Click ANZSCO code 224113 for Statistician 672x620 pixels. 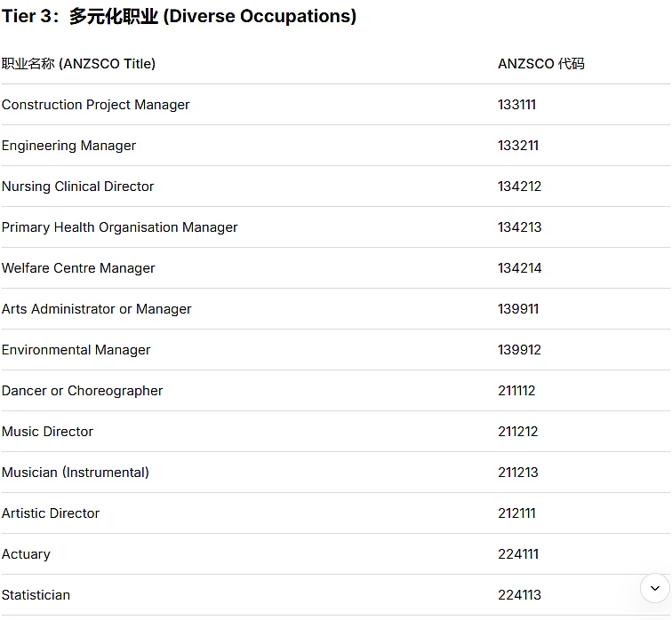(x=519, y=595)
